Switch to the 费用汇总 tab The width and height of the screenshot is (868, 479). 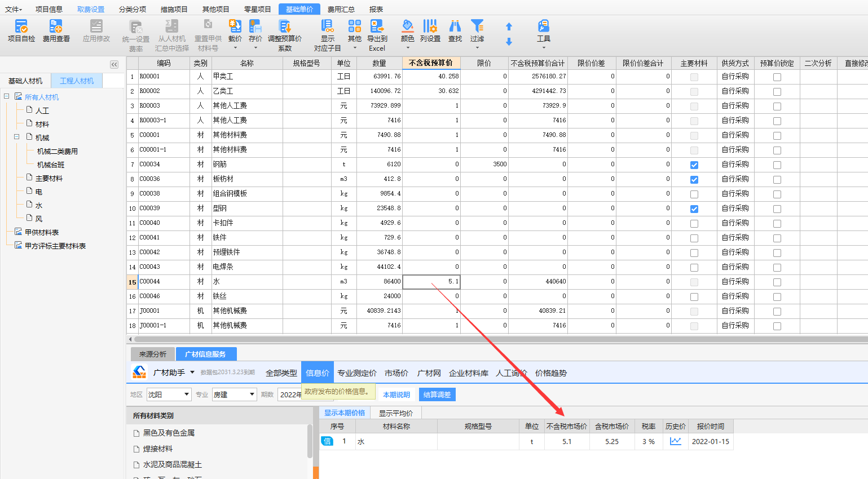[x=341, y=9]
